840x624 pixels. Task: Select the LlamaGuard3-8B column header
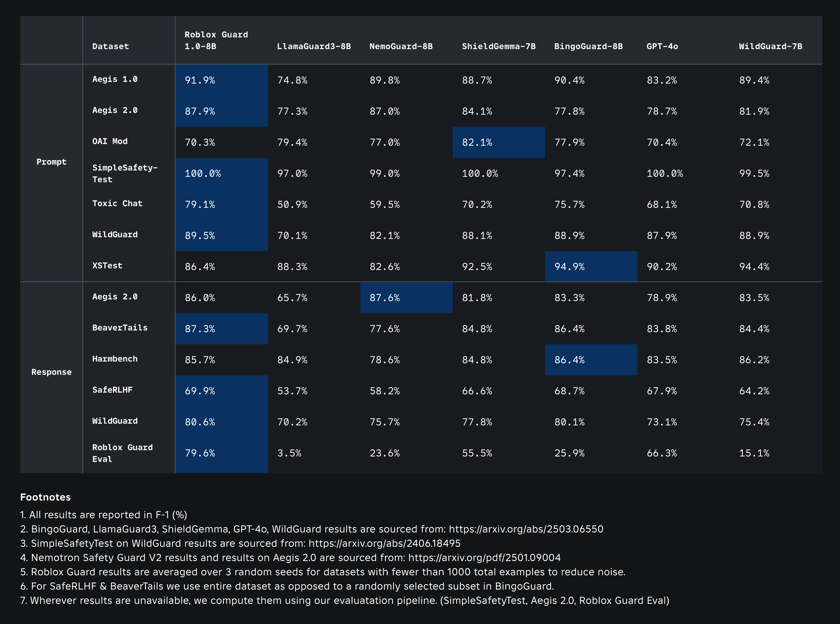click(x=314, y=46)
